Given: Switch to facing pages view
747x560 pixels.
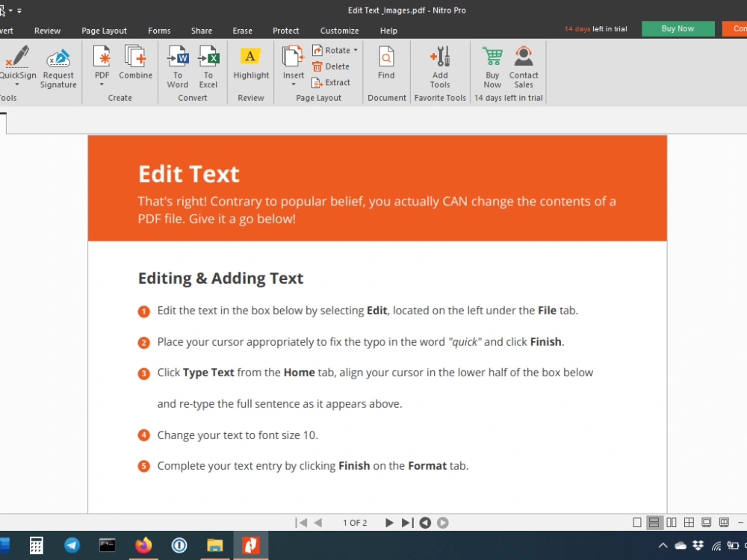Looking at the screenshot, I should pos(672,523).
